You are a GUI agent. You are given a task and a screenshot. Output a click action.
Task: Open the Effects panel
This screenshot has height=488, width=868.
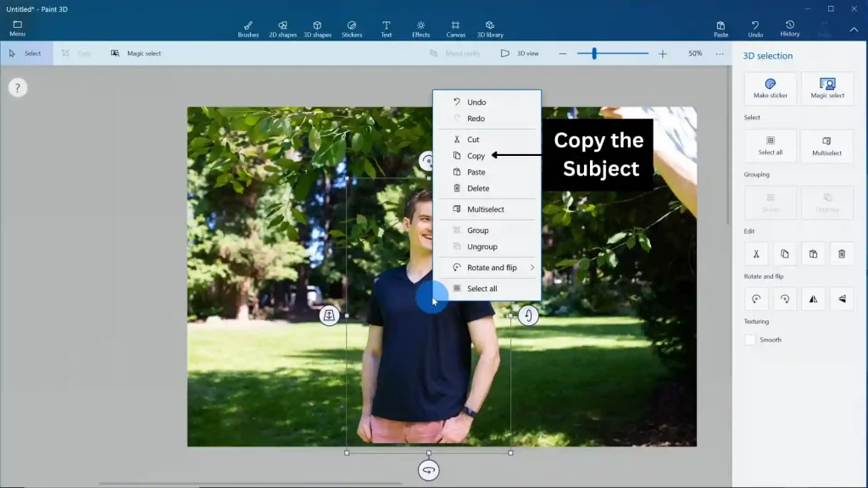pyautogui.click(x=420, y=26)
